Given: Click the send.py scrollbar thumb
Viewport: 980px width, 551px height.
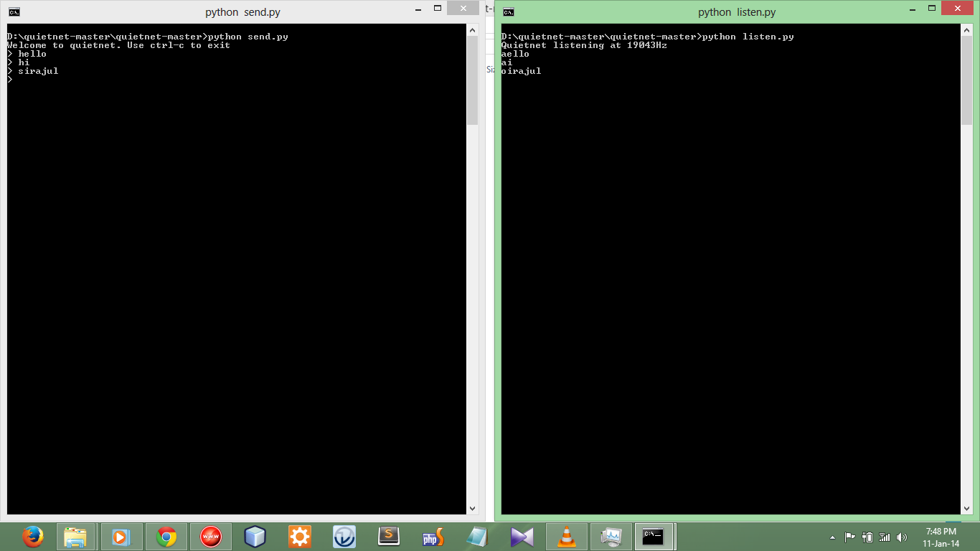Looking at the screenshot, I should pos(472,80).
